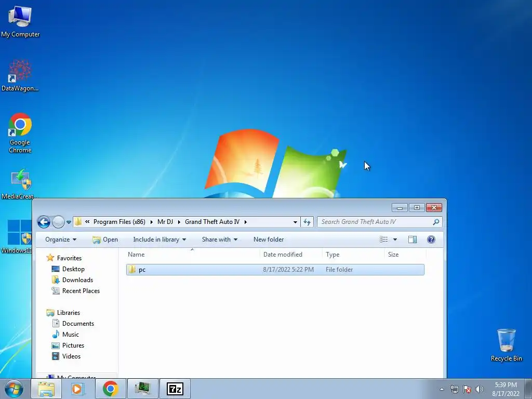This screenshot has width=532, height=399.
Task: Open the Organize menu
Action: coord(61,240)
